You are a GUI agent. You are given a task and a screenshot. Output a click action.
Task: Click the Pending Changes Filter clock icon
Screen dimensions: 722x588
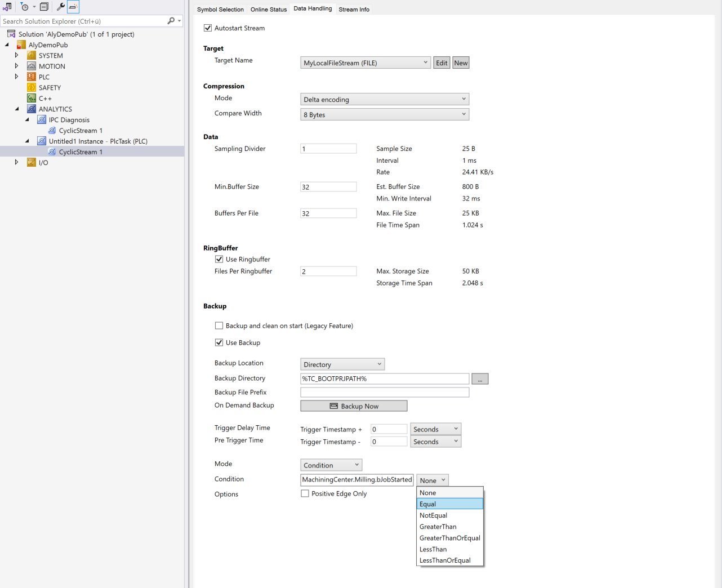(x=24, y=7)
